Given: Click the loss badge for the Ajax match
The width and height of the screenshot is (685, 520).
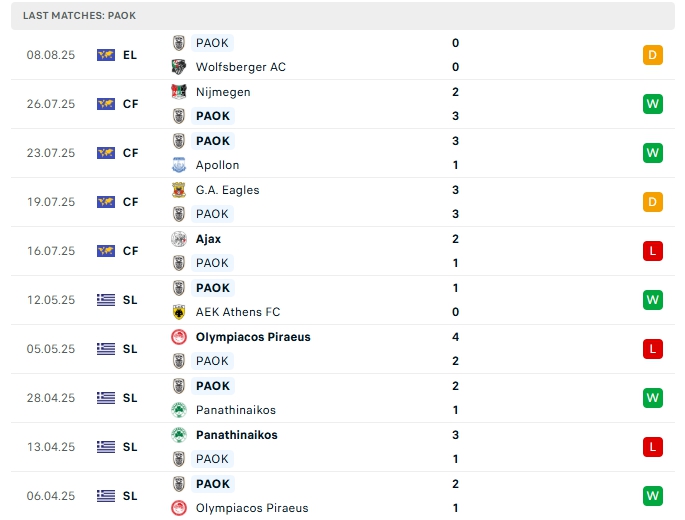Looking at the screenshot, I should [652, 251].
